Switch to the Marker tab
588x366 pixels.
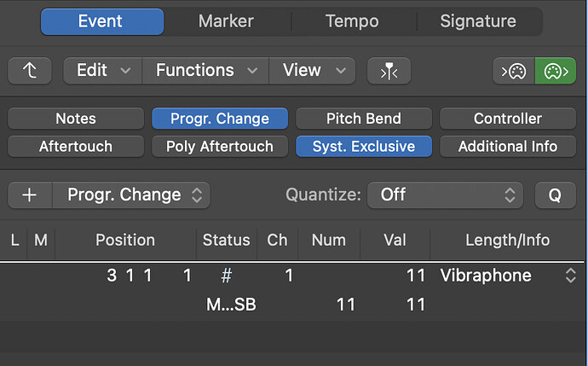pyautogui.click(x=226, y=21)
